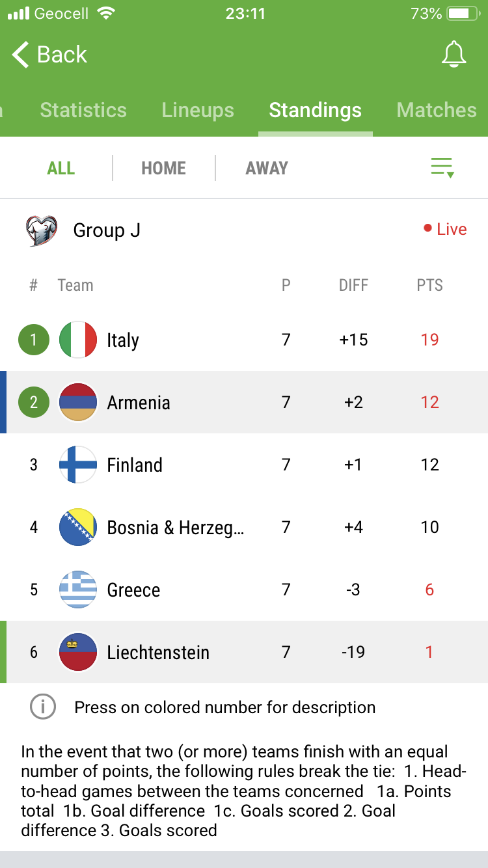
Task: Tap the notification bell icon
Action: pyautogui.click(x=454, y=55)
